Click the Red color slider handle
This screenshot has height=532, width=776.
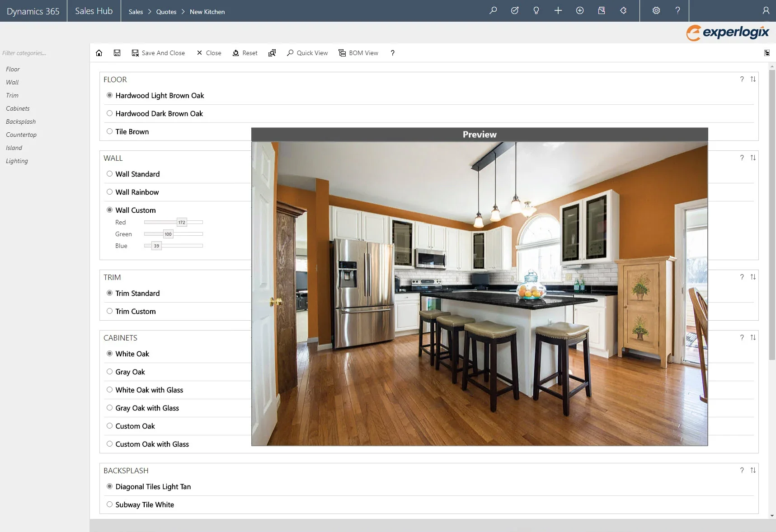(182, 222)
